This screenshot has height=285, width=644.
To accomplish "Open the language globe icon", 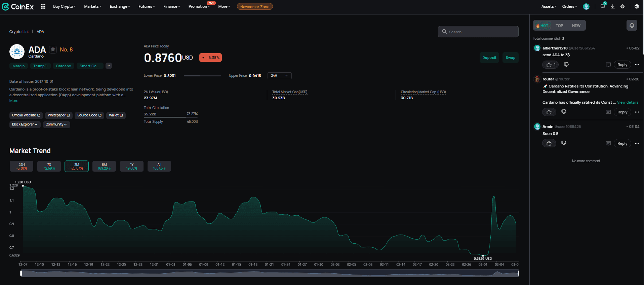I will [637, 6].
